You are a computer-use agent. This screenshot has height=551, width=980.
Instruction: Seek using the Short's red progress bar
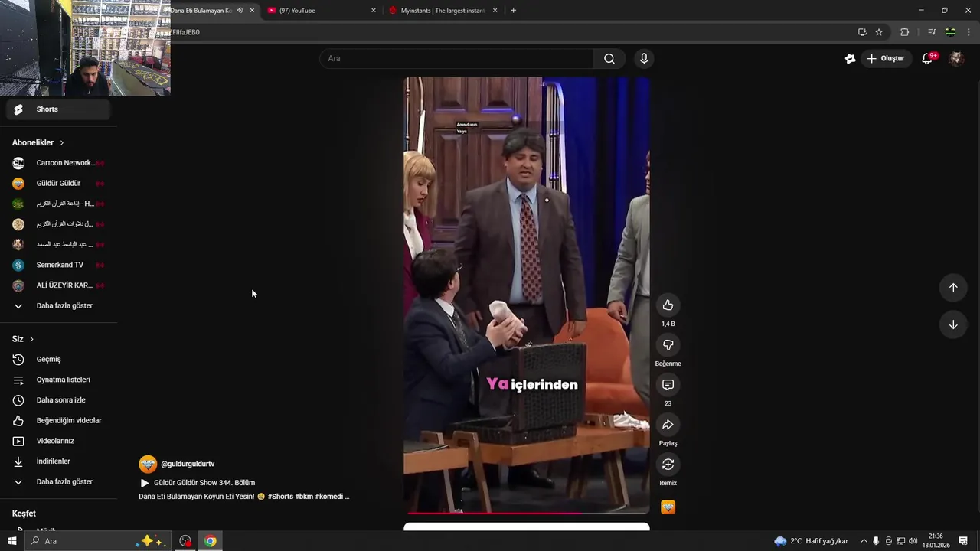pos(527,513)
